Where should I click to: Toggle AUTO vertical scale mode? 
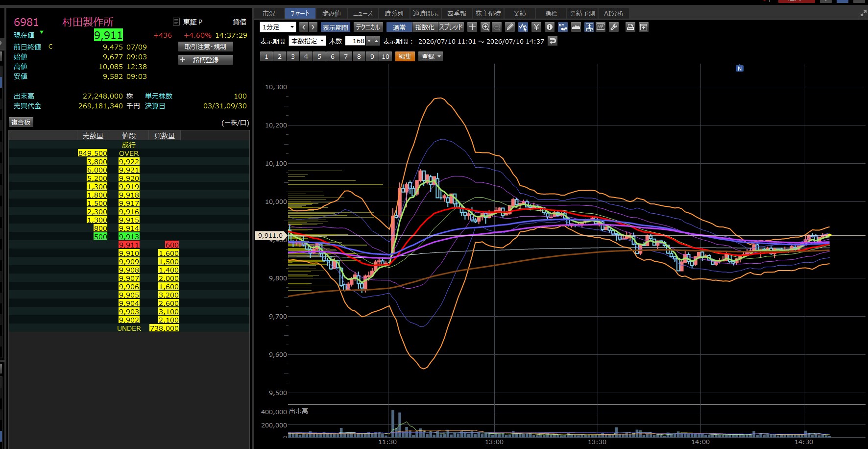[589, 27]
